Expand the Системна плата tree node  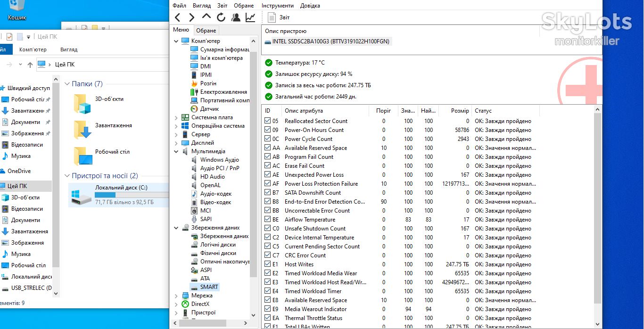point(176,117)
